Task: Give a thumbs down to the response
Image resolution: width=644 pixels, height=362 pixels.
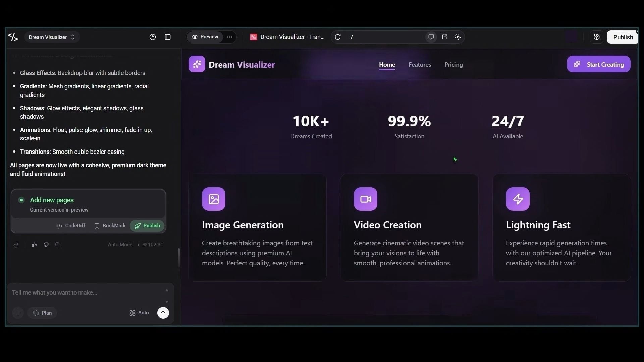Action: tap(46, 245)
